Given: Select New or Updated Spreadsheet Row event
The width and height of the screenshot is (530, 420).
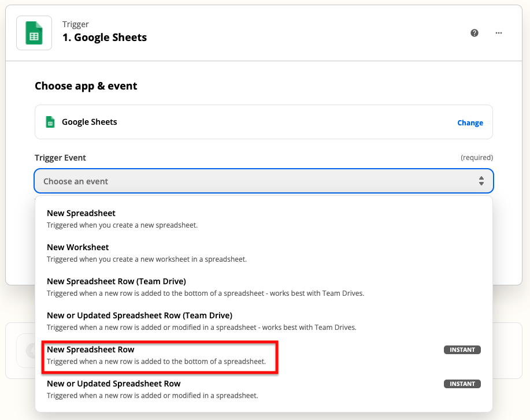Looking at the screenshot, I should click(264, 389).
